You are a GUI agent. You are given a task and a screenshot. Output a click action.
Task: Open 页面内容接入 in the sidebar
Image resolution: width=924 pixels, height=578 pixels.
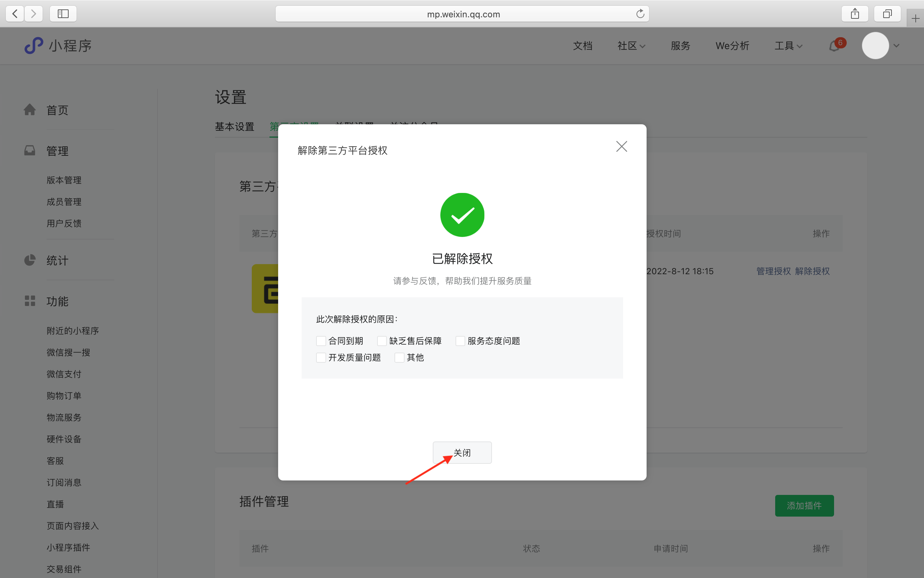tap(73, 526)
